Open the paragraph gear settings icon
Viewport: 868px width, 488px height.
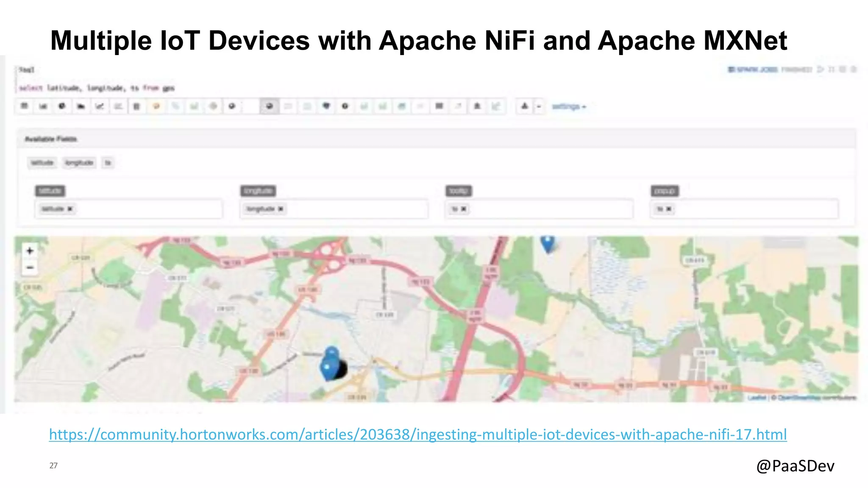pyautogui.click(x=853, y=69)
